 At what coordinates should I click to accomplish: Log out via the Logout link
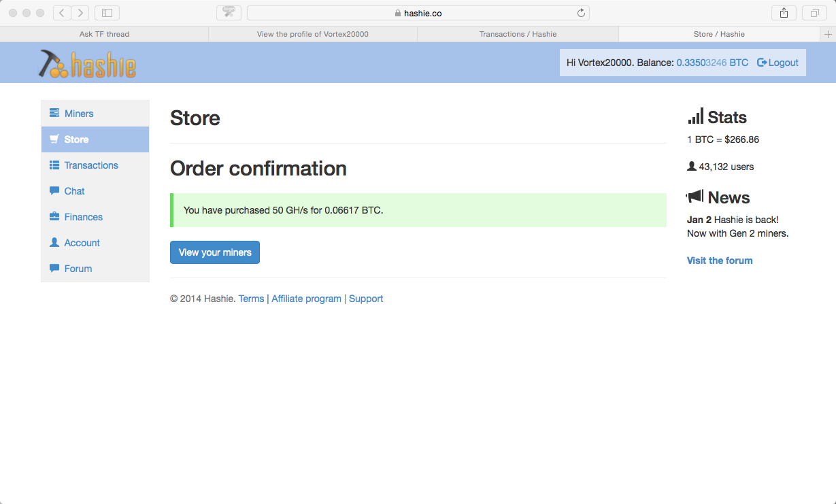pos(778,63)
